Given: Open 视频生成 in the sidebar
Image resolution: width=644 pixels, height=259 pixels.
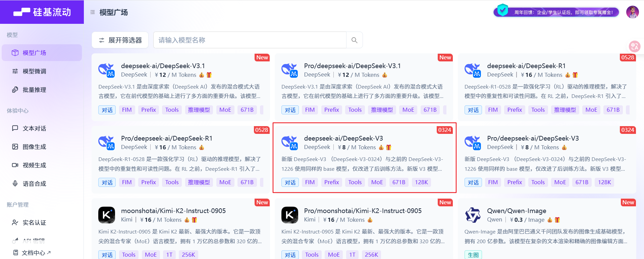Looking at the screenshot, I should (42, 165).
